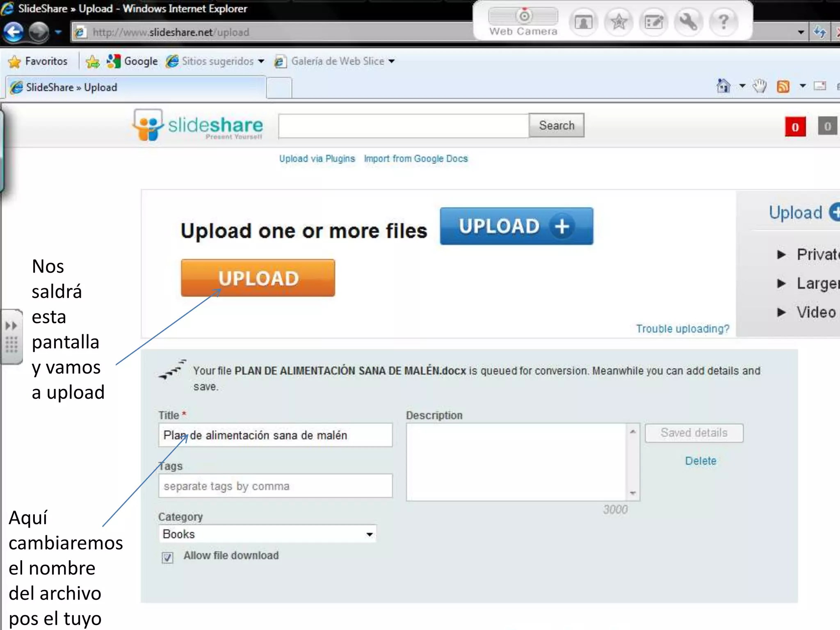The height and width of the screenshot is (630, 840).
Task: Click the browser Back arrow button
Action: [x=13, y=32]
